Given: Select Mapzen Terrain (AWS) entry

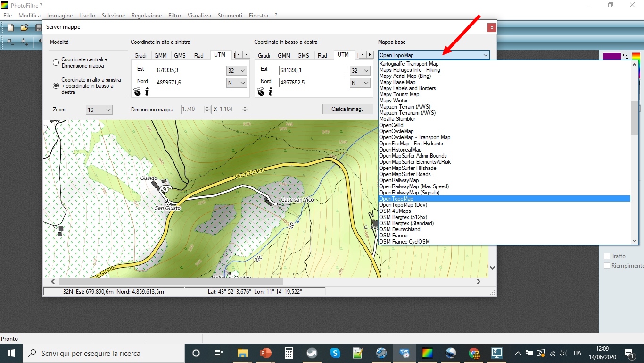Looking at the screenshot, I should click(405, 107).
